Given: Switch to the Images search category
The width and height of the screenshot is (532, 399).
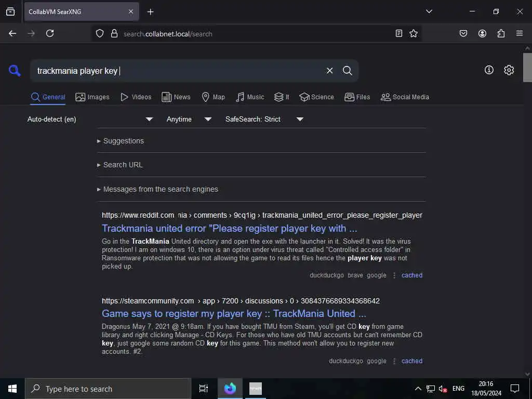Looking at the screenshot, I should pyautogui.click(x=92, y=97).
